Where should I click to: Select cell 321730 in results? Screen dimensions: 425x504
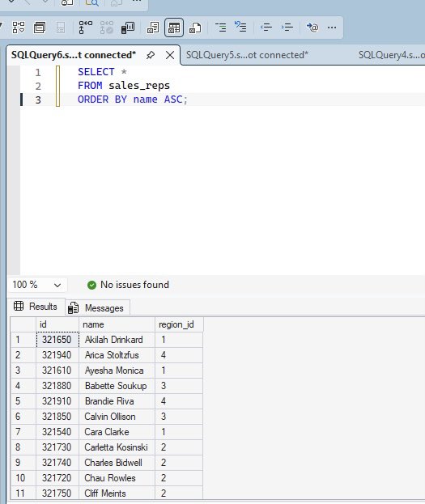point(57,447)
